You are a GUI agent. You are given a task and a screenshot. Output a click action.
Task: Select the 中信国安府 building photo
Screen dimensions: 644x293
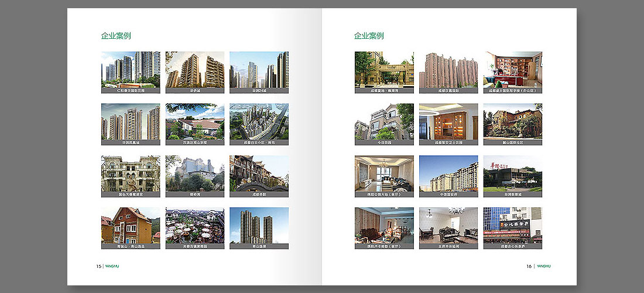pyautogui.click(x=448, y=173)
